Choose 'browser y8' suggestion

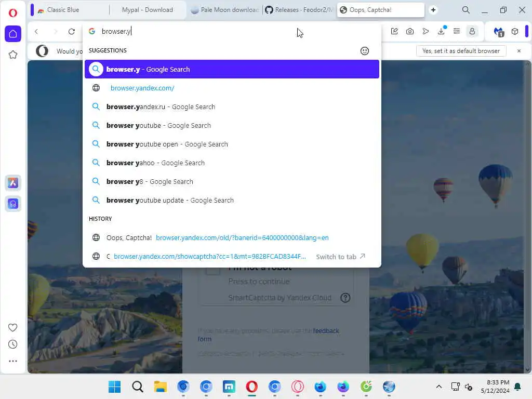click(232, 181)
